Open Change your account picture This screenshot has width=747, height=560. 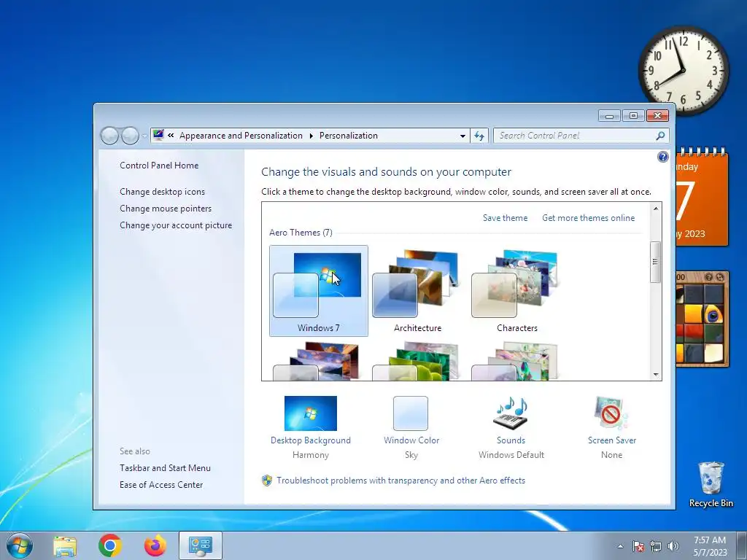point(176,225)
